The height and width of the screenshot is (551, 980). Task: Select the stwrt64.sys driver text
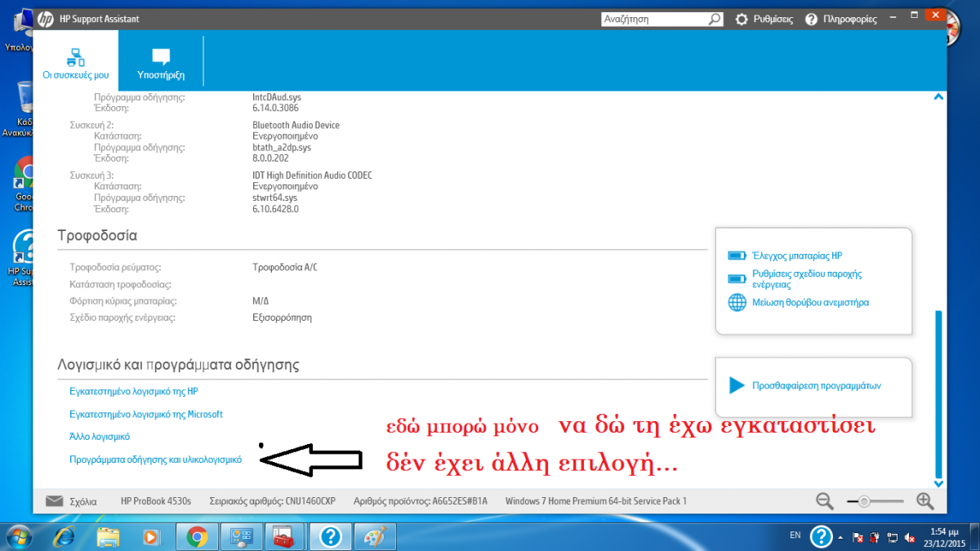[275, 198]
